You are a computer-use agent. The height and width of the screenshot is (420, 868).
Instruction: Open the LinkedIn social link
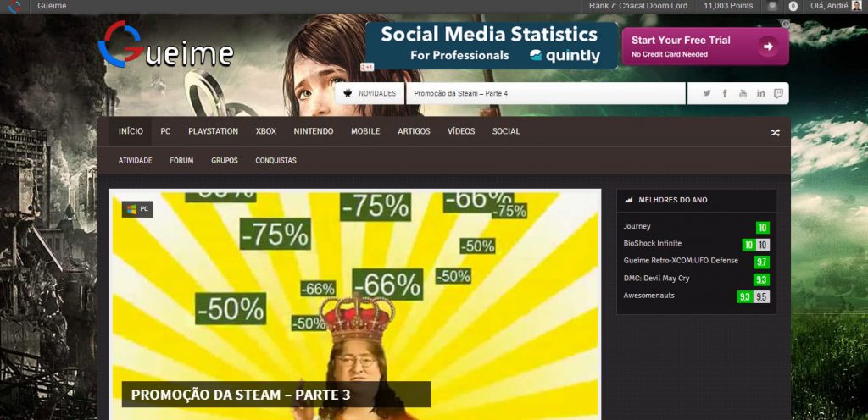click(760, 93)
